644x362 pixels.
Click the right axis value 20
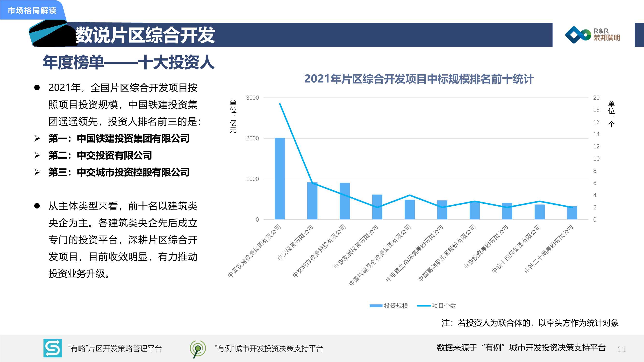[x=596, y=98]
